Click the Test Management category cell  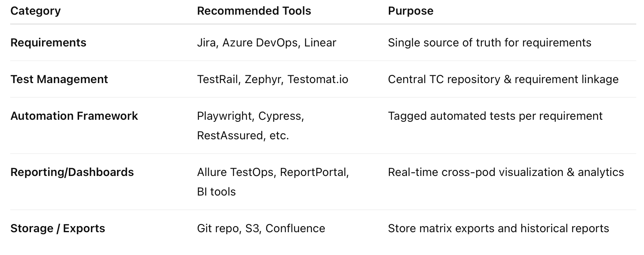click(59, 79)
